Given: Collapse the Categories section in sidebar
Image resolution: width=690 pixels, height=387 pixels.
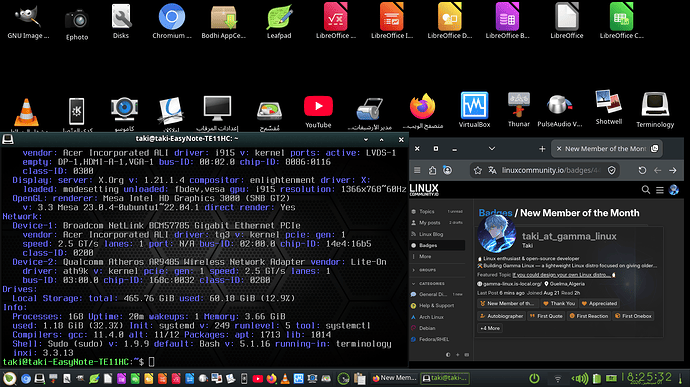Looking at the screenshot, I should [x=429, y=284].
